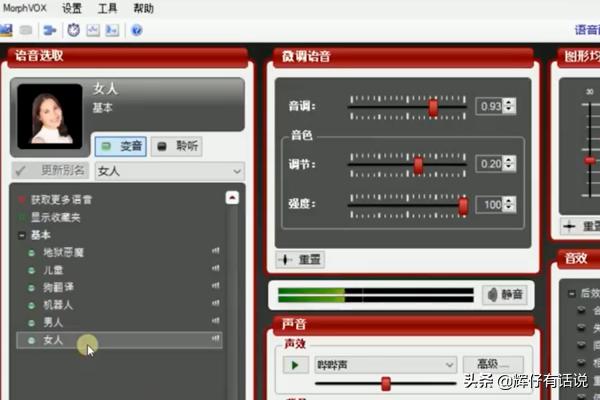
Task: Click the graph chart toolbar icon
Action: coord(93,30)
